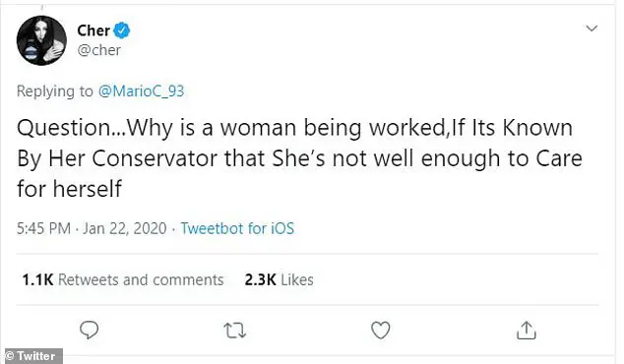View the 1.1K Retweets and comments list
Screen dimensions: 624x364
(123, 279)
